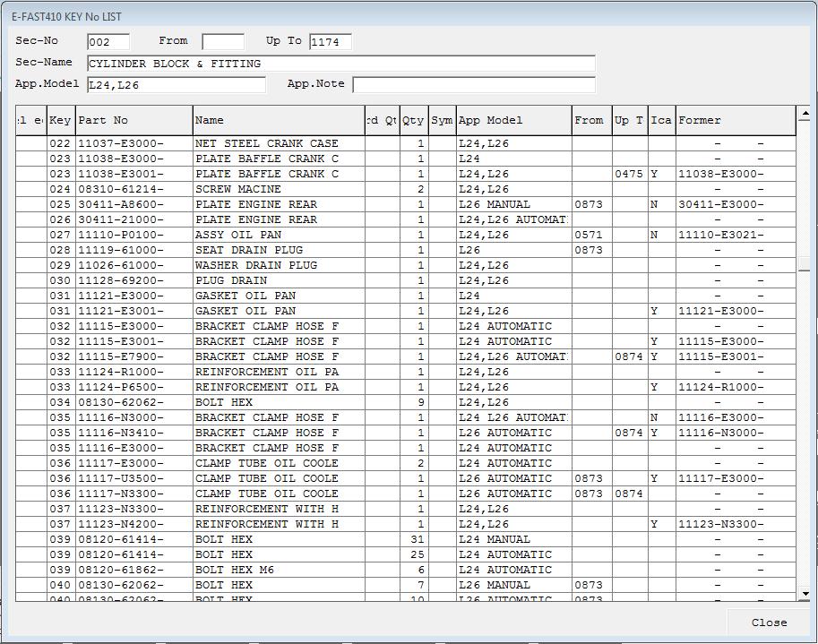This screenshot has width=818, height=644.
Task: Click the From column header in table
Action: (x=591, y=120)
